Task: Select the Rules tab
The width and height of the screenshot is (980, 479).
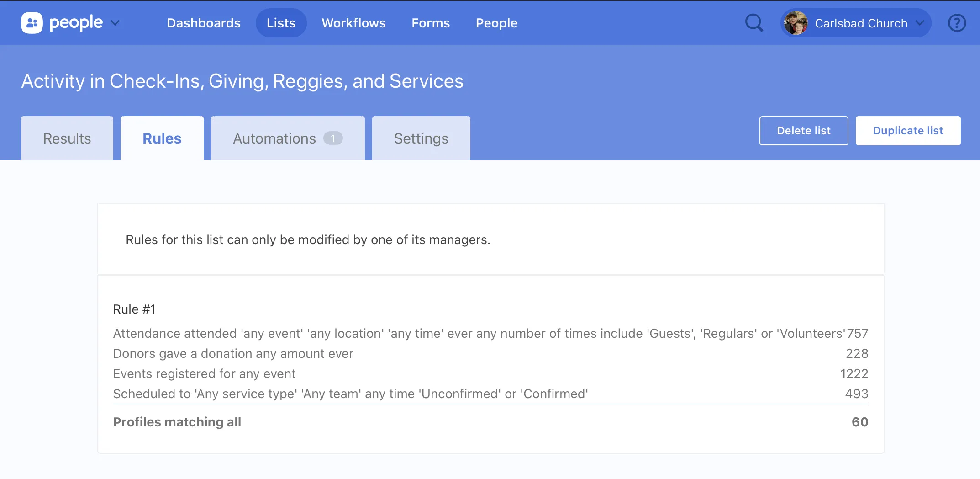Action: pos(162,138)
